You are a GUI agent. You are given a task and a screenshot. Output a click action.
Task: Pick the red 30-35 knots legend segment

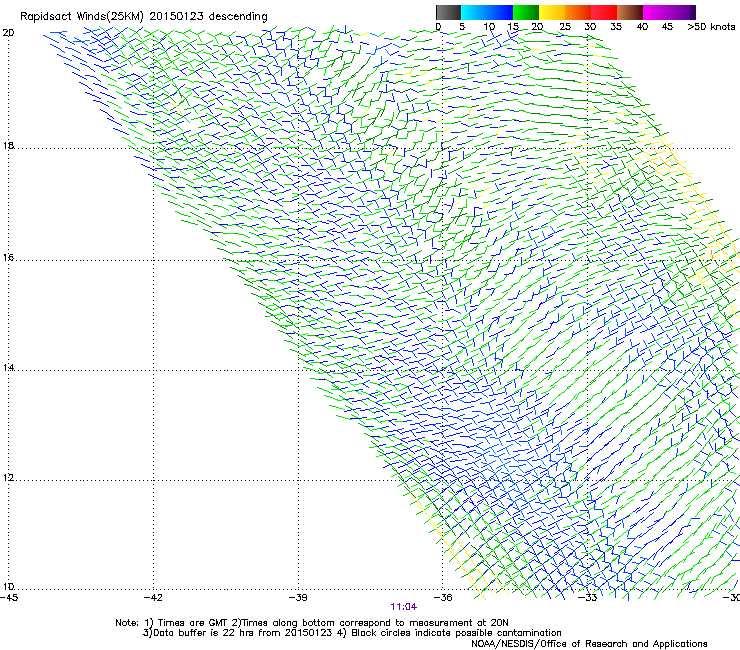[x=604, y=12]
